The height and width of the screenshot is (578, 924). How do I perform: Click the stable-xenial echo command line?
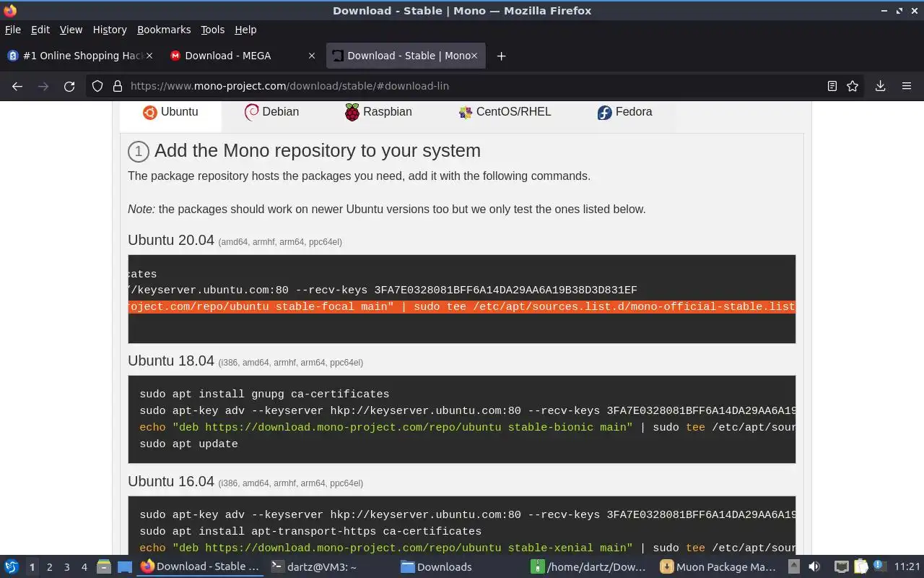(467, 548)
